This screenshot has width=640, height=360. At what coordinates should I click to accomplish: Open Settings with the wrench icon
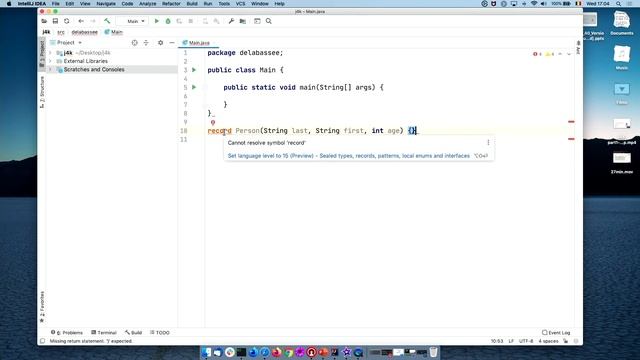[231, 21]
